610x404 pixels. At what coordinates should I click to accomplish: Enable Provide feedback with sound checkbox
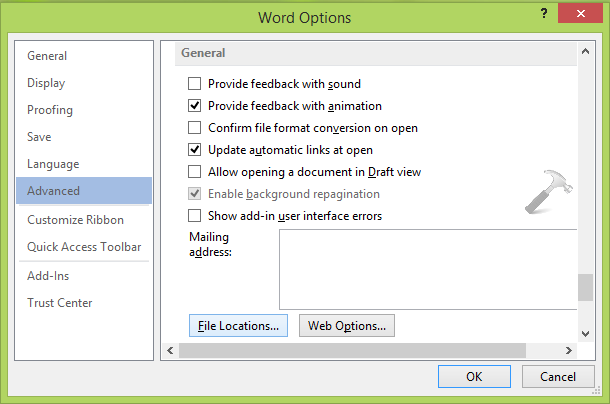(195, 84)
